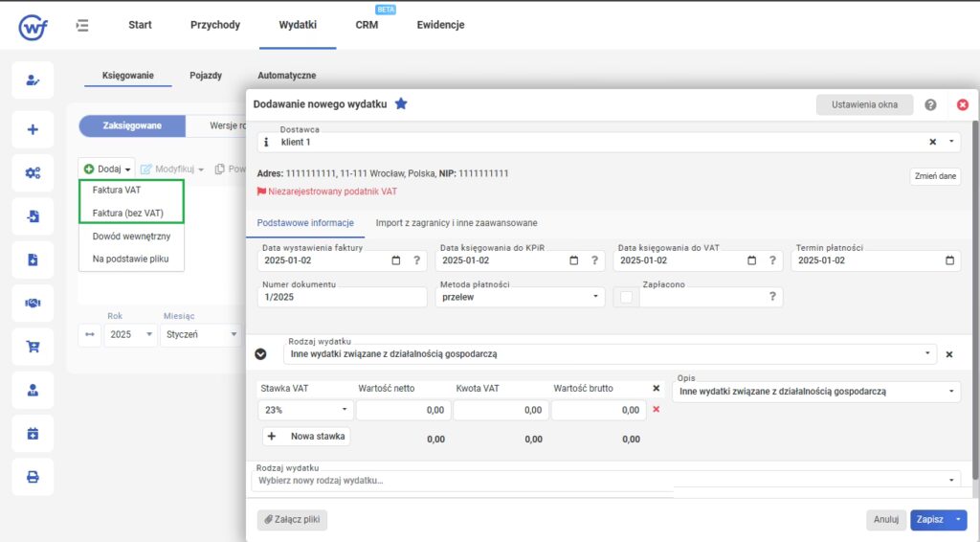Switch to Import z zagranicy tab

click(457, 223)
